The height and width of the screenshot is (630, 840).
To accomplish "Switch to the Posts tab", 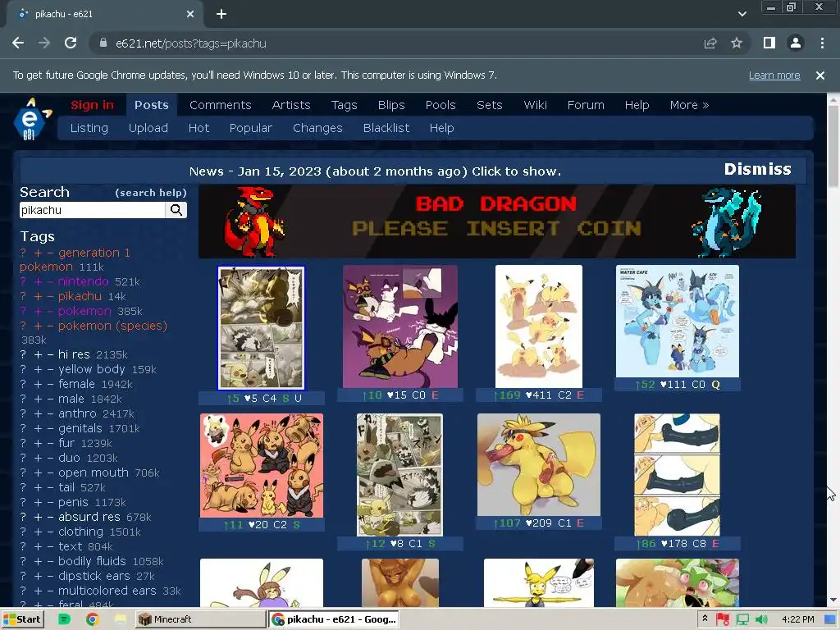I will pyautogui.click(x=152, y=105).
